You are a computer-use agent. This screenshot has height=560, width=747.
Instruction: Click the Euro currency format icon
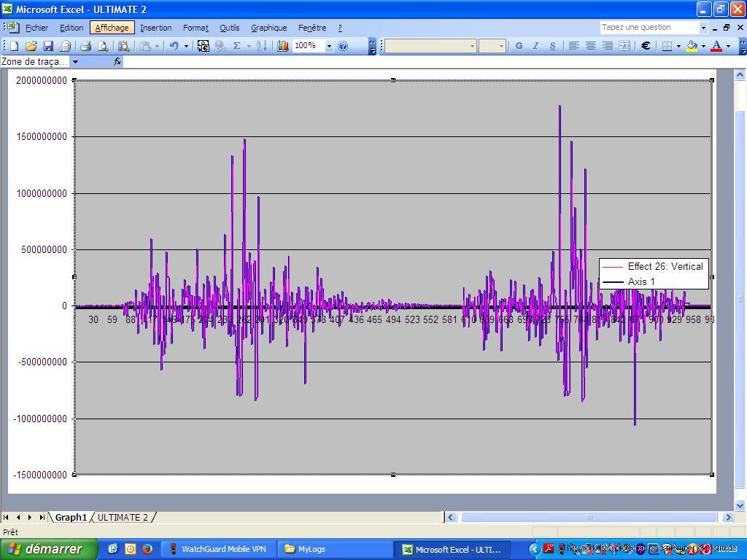646,46
